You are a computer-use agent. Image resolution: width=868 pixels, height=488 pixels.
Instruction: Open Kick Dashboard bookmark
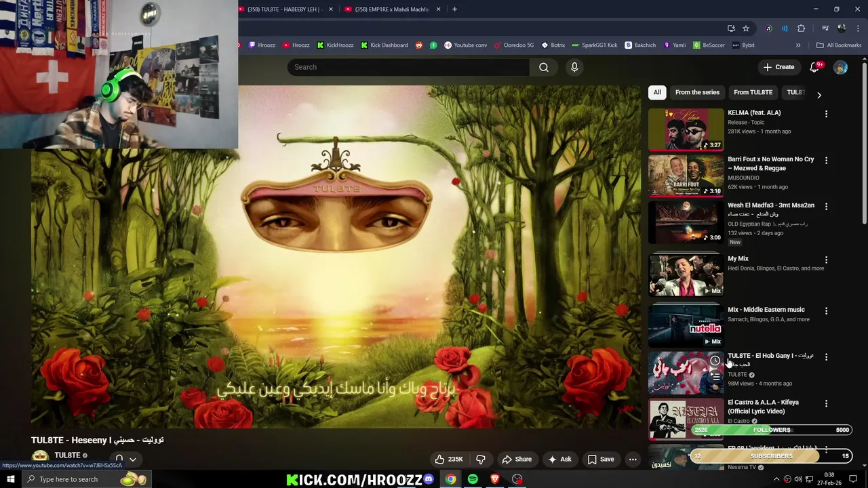[384, 45]
